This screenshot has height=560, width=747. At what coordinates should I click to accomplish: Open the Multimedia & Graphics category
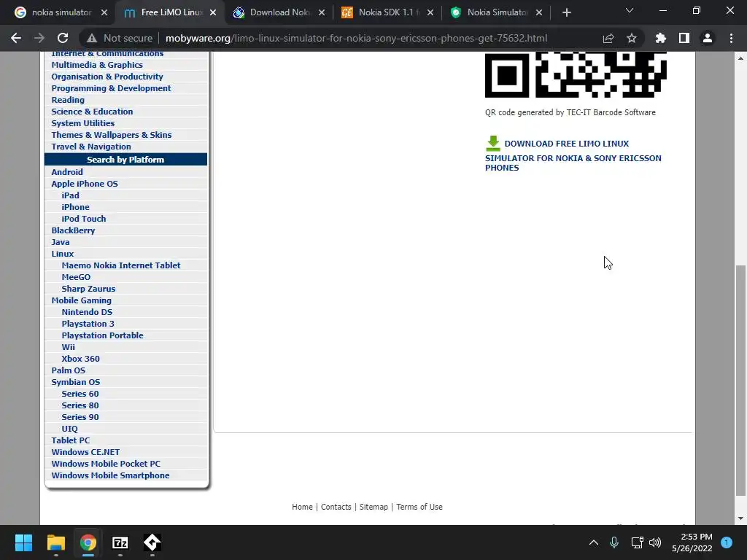[97, 65]
